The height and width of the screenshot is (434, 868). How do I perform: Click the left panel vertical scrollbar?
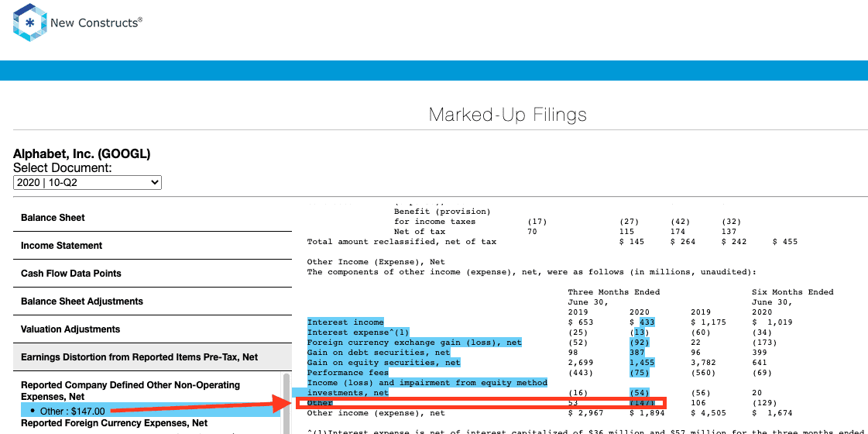pos(286,403)
